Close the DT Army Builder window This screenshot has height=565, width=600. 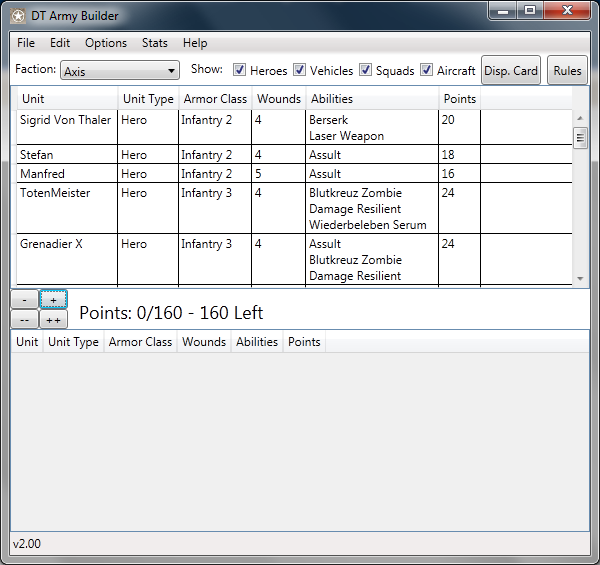[567, 10]
